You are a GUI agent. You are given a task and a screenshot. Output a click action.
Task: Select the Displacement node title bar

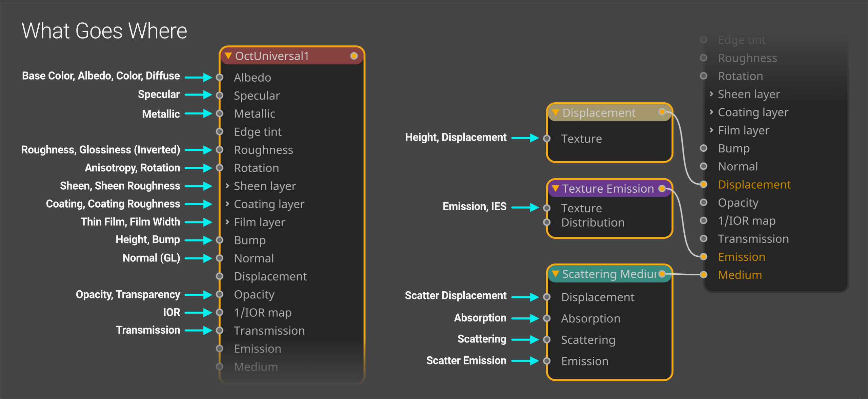tap(609, 112)
